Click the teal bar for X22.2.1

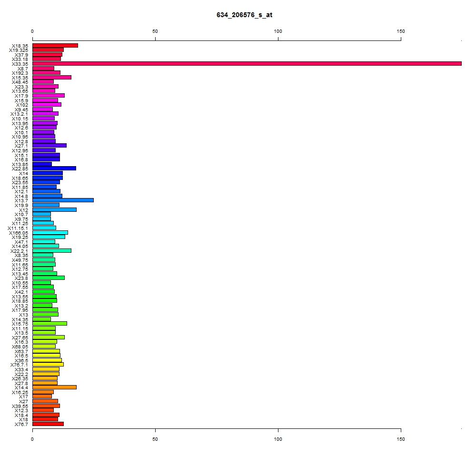[x=52, y=250]
